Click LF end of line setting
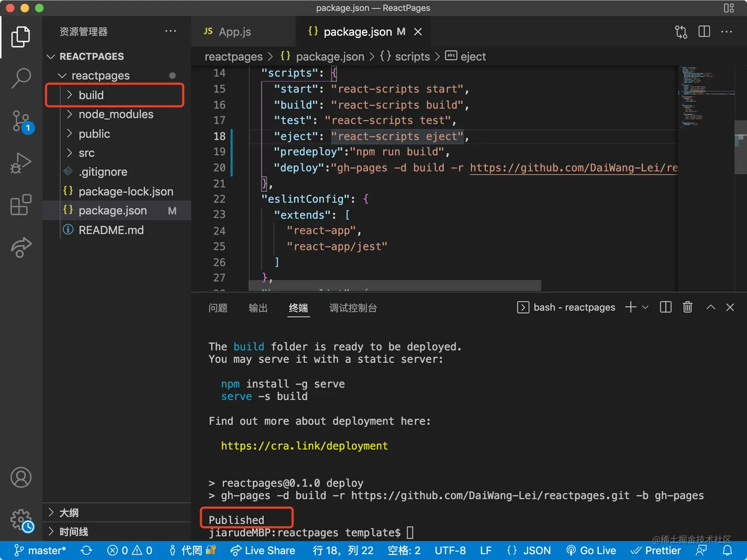The height and width of the screenshot is (560, 747). pos(486,550)
